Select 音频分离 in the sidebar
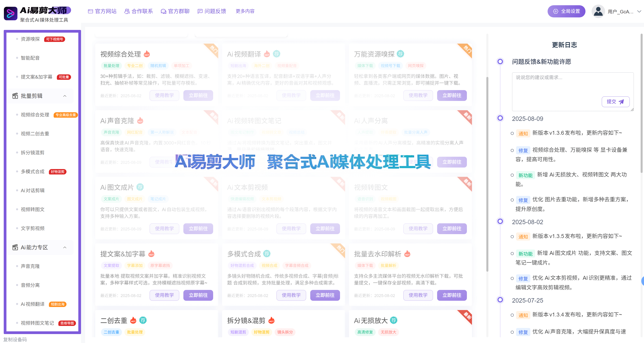This screenshot has width=644, height=343. 30,285
